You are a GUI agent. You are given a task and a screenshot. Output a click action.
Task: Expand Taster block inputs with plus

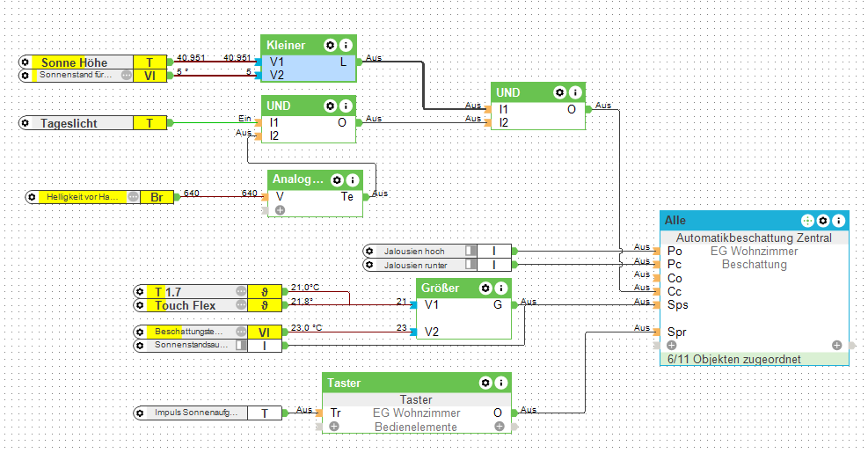pyautogui.click(x=334, y=427)
